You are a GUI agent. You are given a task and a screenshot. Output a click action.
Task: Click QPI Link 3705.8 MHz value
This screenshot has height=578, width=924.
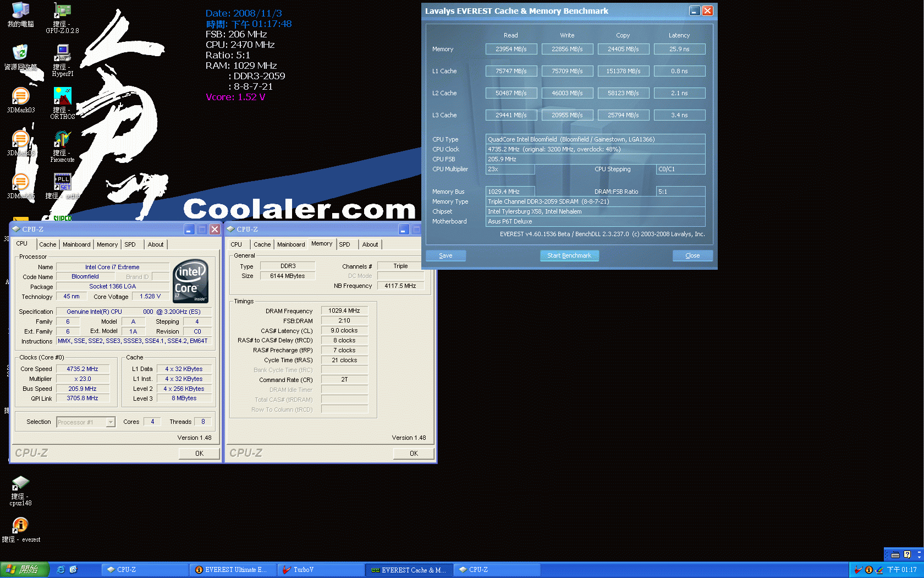tap(82, 398)
